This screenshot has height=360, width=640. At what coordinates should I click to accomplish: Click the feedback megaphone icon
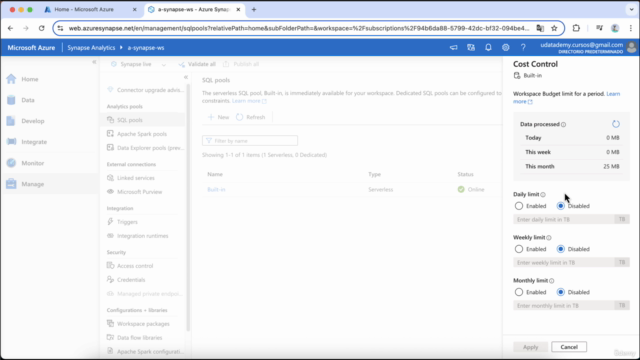point(453,48)
